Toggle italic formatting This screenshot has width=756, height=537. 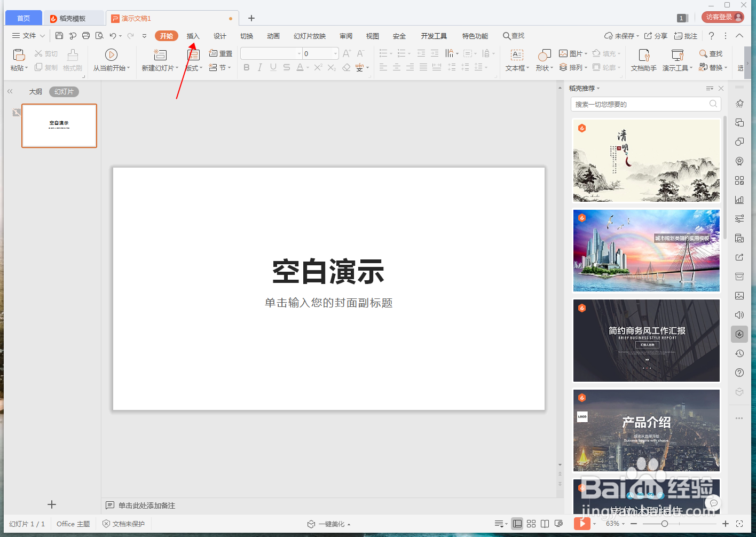coord(259,67)
